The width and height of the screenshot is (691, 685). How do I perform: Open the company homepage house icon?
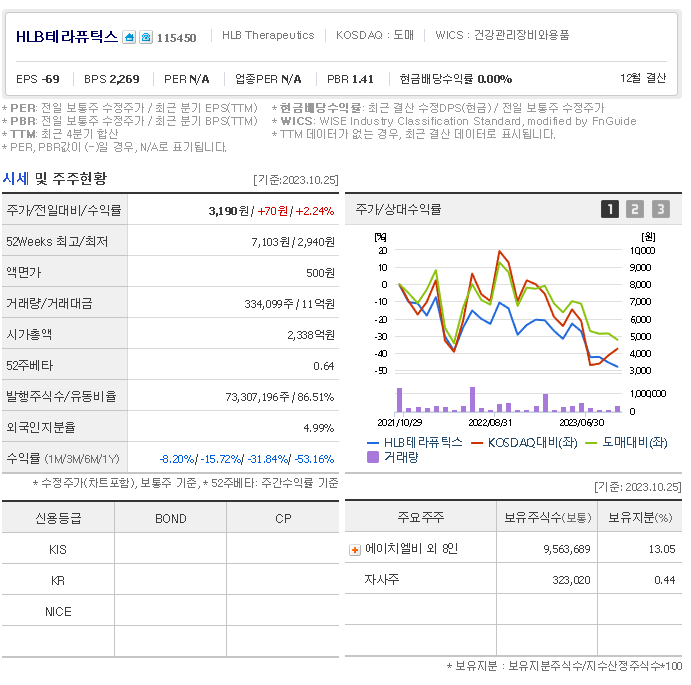pos(129,37)
